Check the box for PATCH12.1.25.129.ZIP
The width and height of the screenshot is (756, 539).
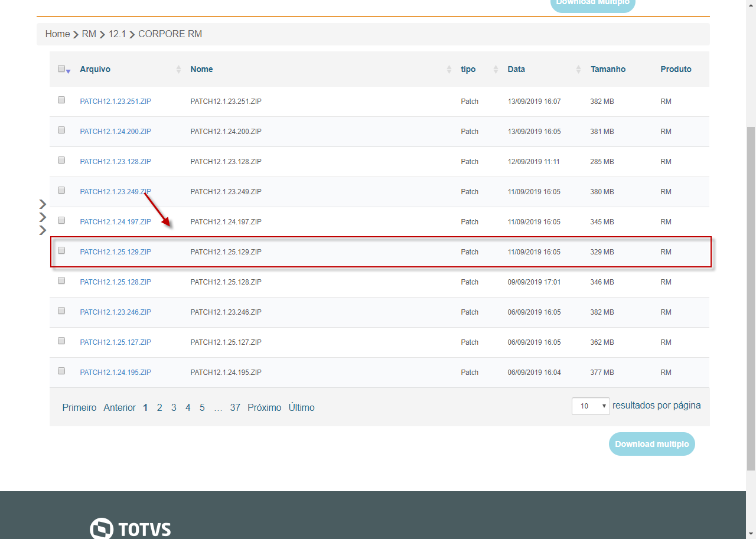coord(61,250)
